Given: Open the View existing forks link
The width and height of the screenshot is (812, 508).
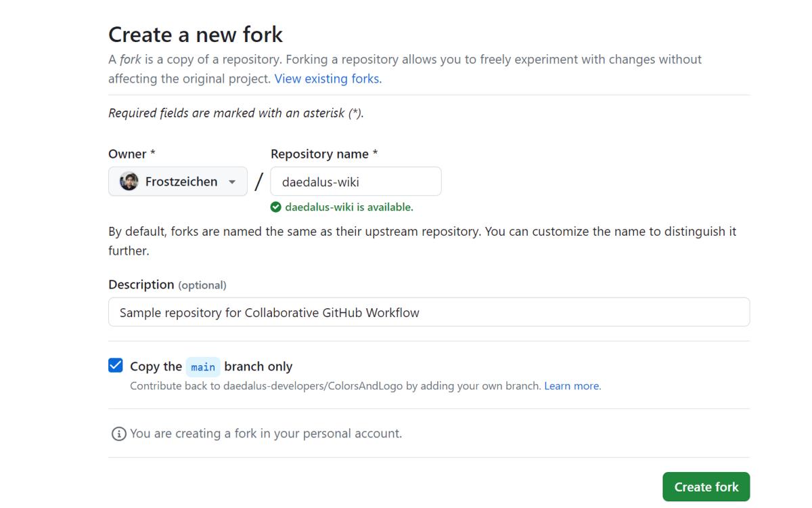Looking at the screenshot, I should click(328, 79).
